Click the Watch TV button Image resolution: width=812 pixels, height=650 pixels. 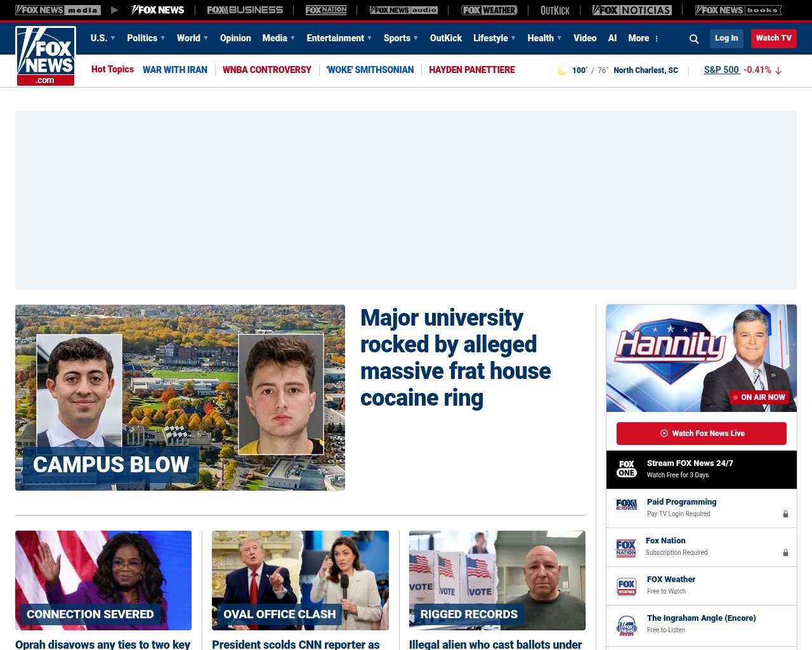click(x=774, y=38)
